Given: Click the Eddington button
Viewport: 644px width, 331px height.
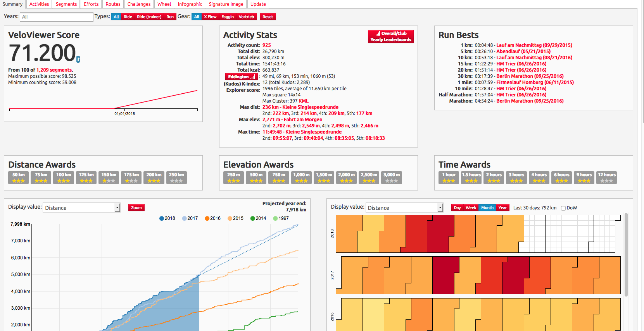Looking at the screenshot, I should coord(241,77).
